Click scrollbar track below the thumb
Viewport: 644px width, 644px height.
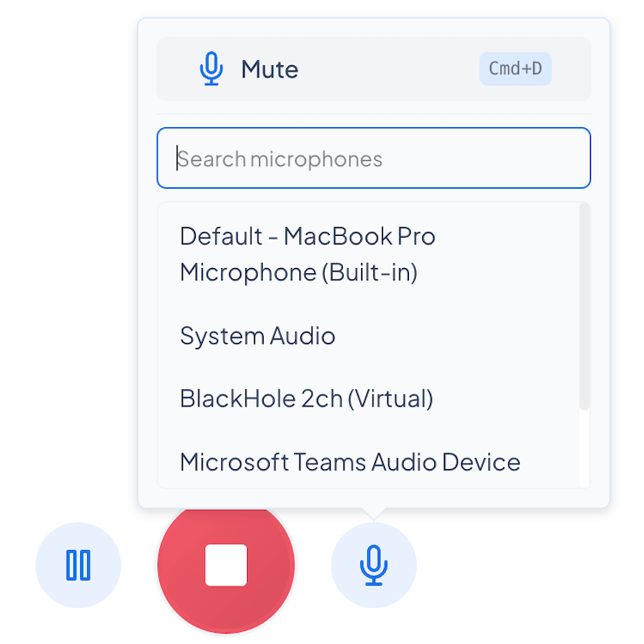pos(584,448)
